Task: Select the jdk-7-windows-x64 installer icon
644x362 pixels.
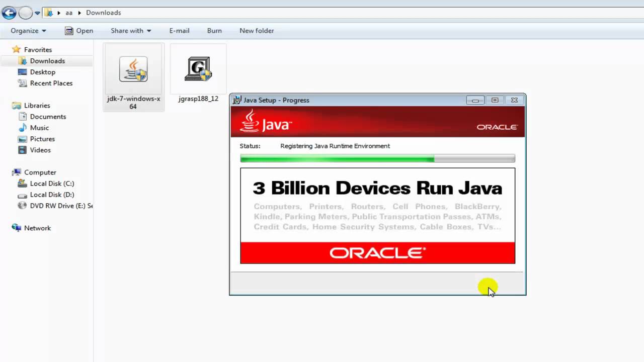Action: [133, 69]
